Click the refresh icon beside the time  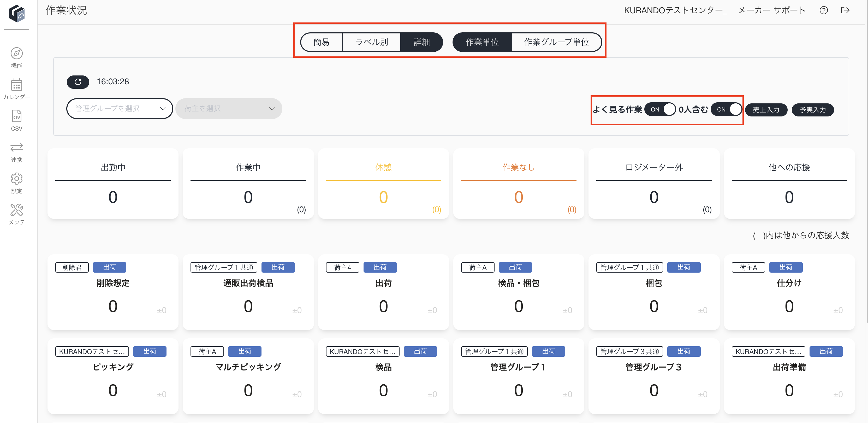coord(78,82)
